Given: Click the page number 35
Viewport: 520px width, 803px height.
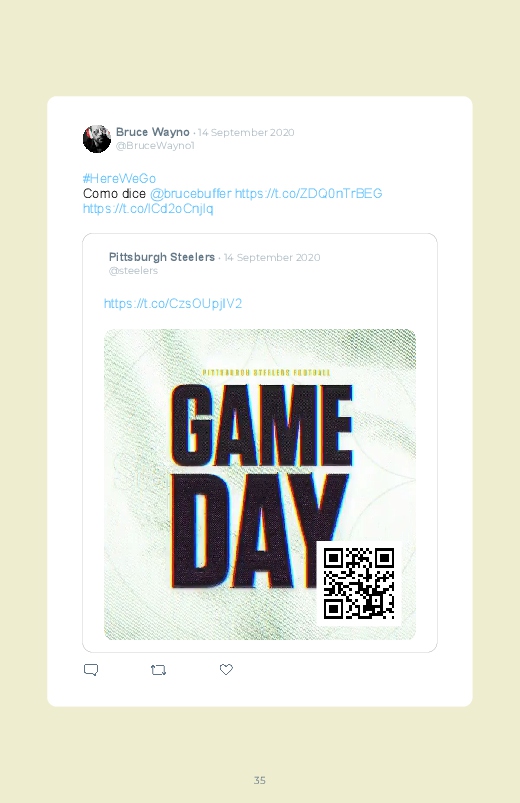Looking at the screenshot, I should tap(260, 780).
